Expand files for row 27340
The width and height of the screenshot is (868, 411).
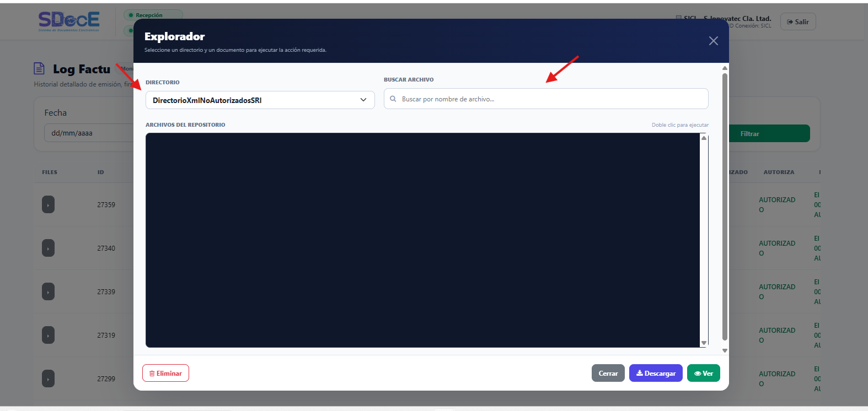tap(48, 248)
